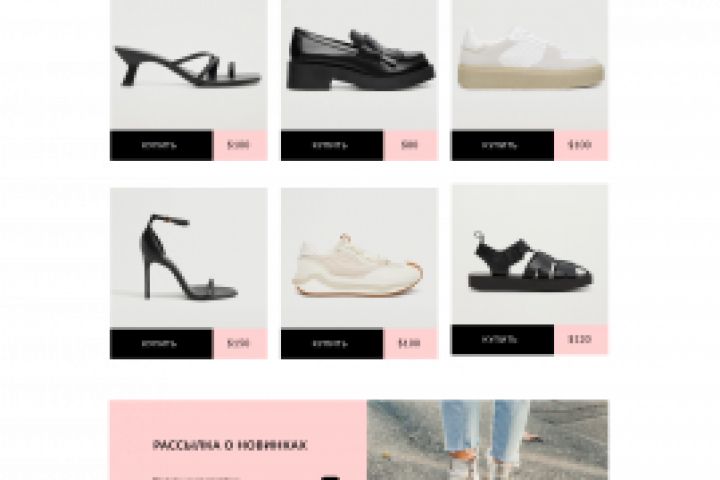This screenshot has width=720, height=480.
Task: Click the КУПИТЬ button under cream chunky sneaker
Action: pos(332,344)
